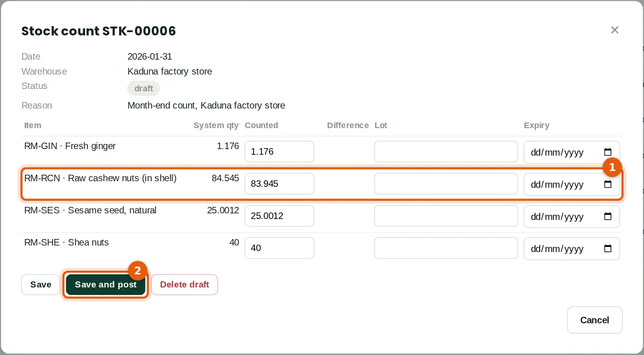Screen dimensions: 644x355
Task: Open calendar picker for Shea nuts expiry
Action: click(608, 248)
